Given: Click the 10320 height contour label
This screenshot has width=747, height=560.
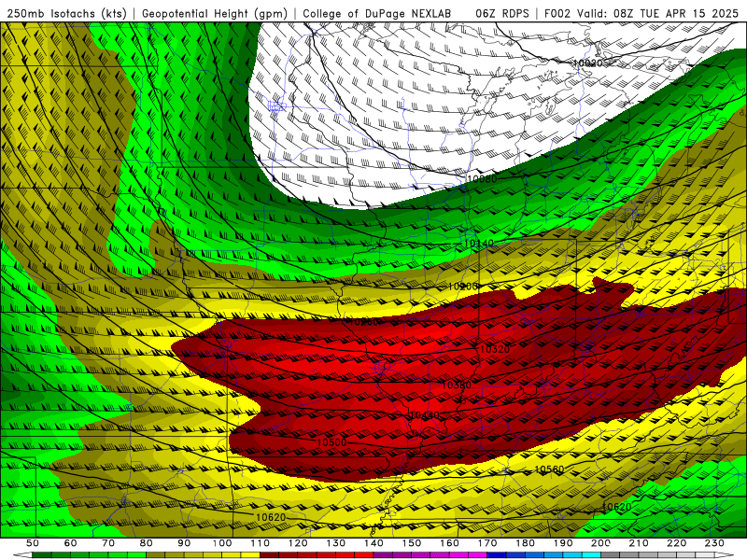Looking at the screenshot, I should click(495, 349).
